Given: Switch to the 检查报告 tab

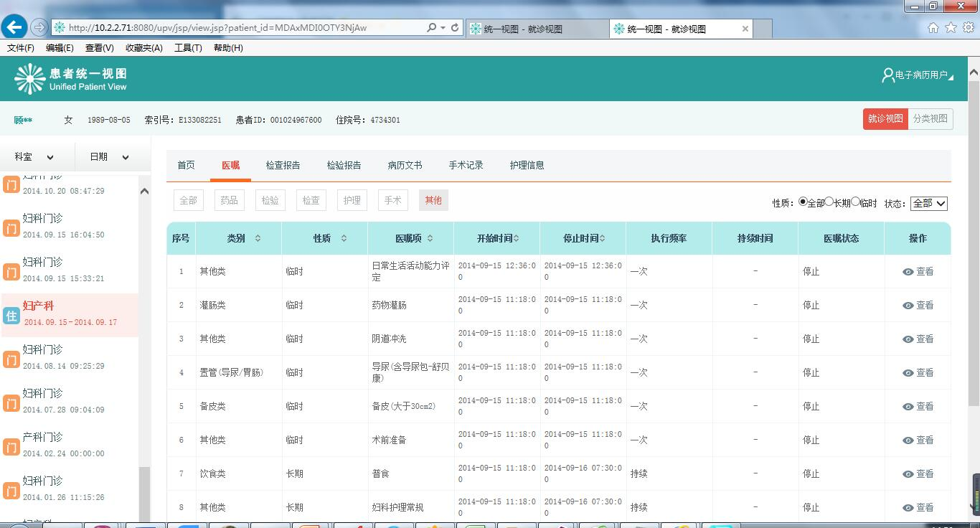Looking at the screenshot, I should click(283, 165).
